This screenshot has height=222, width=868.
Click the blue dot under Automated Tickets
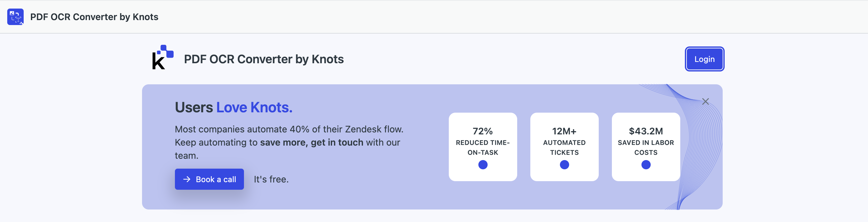point(564,165)
